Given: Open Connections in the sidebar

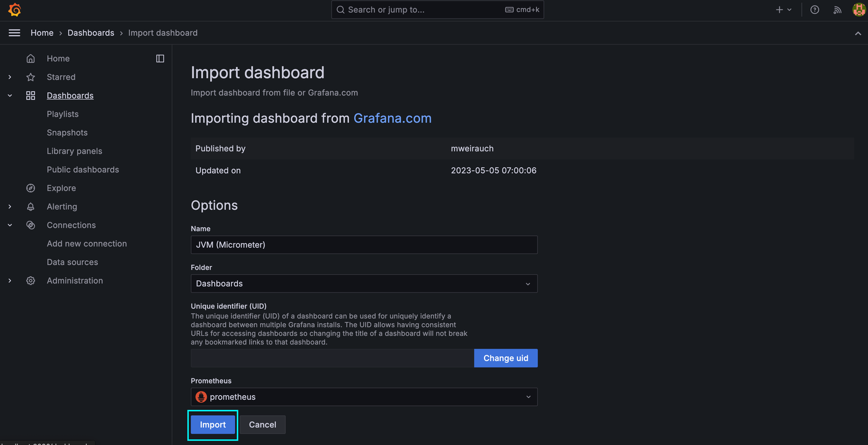Looking at the screenshot, I should pos(71,225).
